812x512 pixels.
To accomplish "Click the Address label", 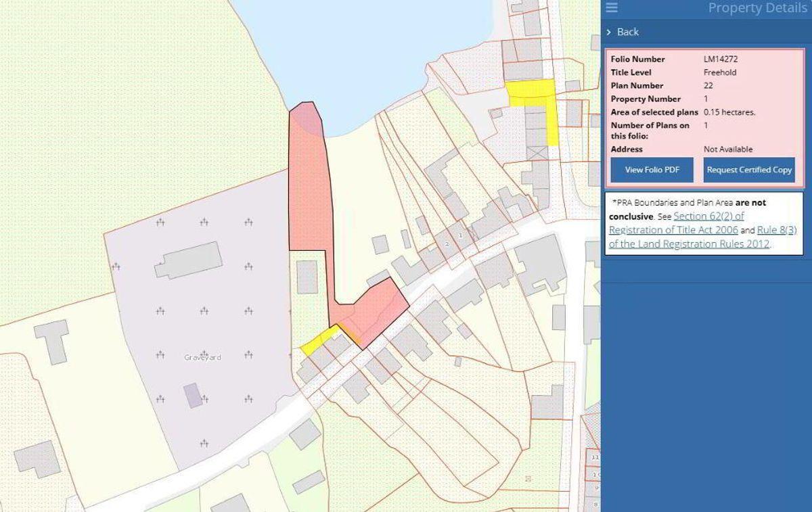I will (x=627, y=149).
